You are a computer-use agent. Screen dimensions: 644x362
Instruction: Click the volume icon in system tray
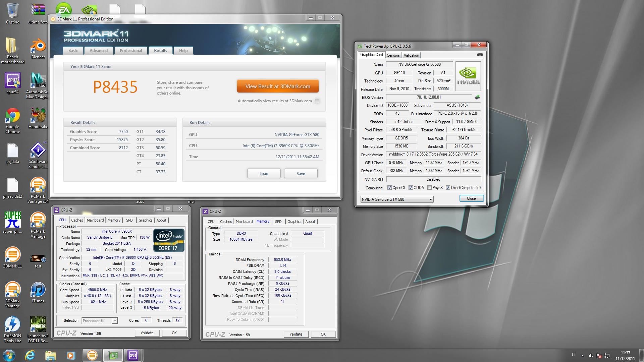[x=591, y=355]
